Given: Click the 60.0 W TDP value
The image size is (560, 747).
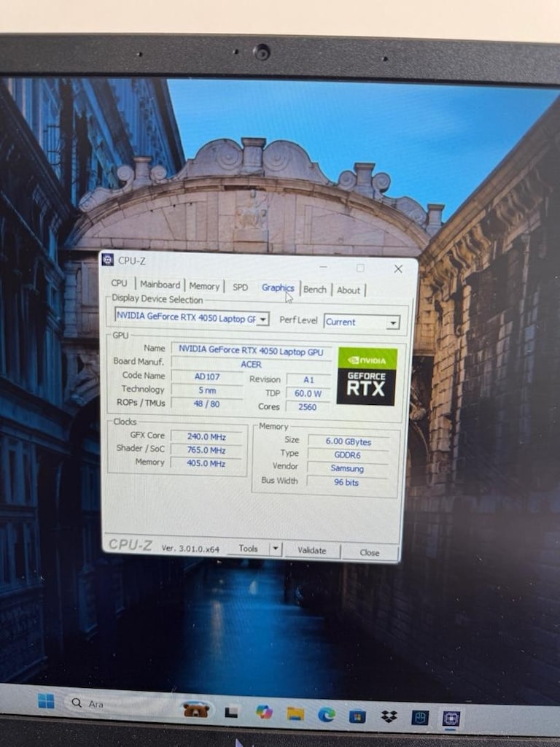Looking at the screenshot, I should (308, 393).
